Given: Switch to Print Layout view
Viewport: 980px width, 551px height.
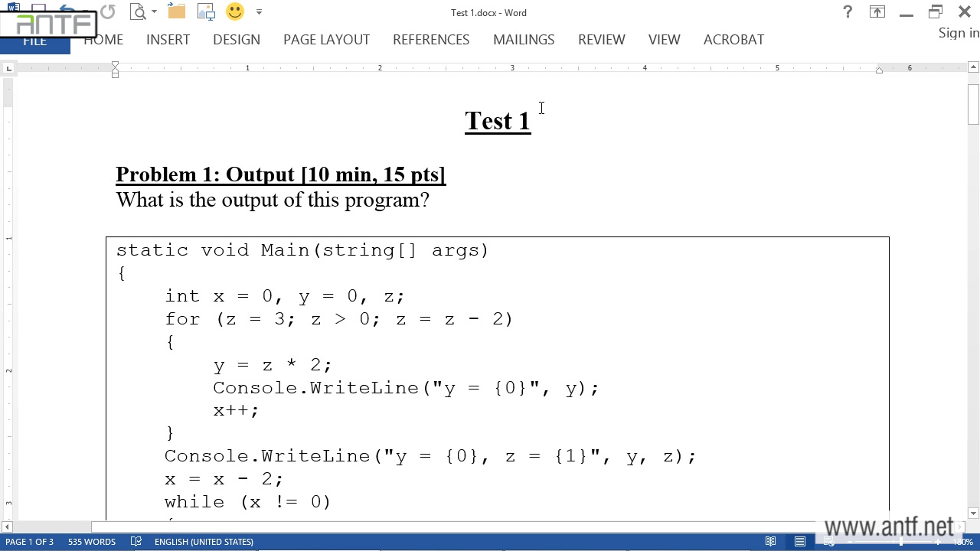Looking at the screenshot, I should 800,542.
